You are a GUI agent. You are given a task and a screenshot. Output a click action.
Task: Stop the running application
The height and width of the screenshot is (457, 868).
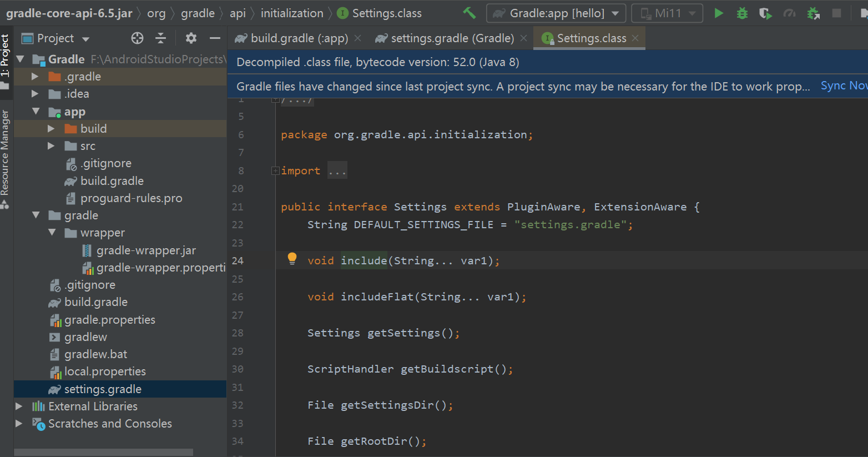point(836,13)
